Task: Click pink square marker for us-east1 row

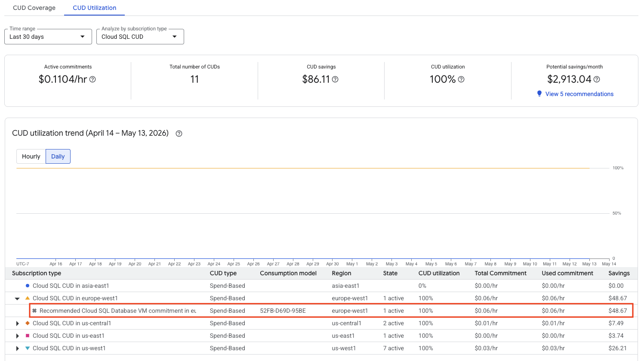Action: point(28,336)
